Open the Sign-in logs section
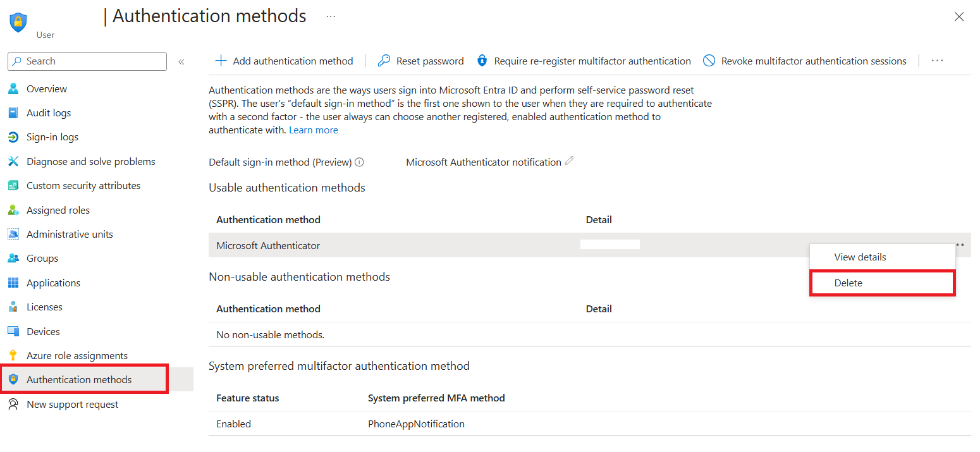Image resolution: width=980 pixels, height=452 pixels. pyautogui.click(x=55, y=137)
